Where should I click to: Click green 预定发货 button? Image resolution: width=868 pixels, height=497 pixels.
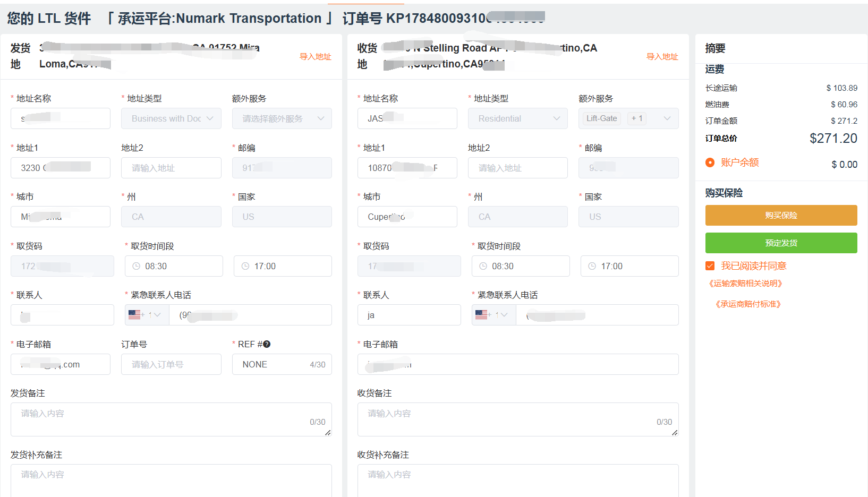click(x=781, y=243)
